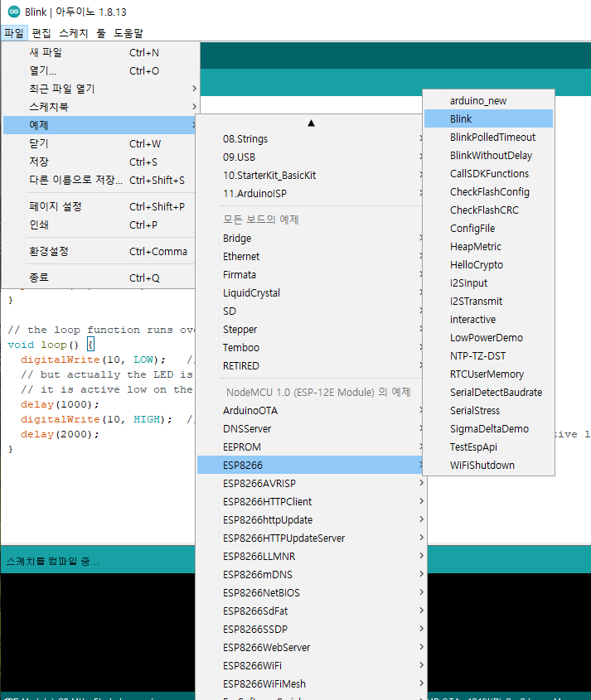
Task: Open 페이지 설정 from file menu
Action: point(99,206)
